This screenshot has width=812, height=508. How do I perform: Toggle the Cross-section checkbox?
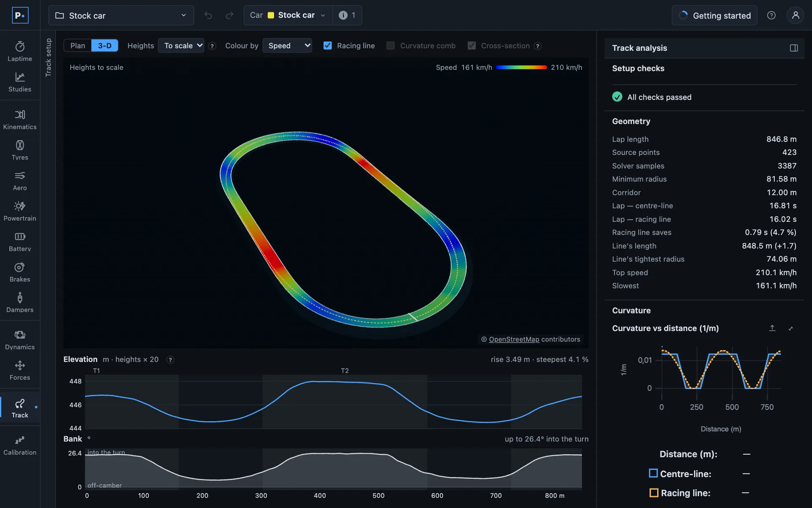coord(472,45)
